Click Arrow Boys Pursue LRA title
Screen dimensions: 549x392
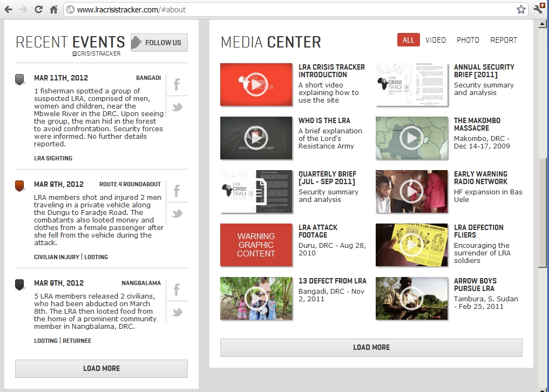(475, 285)
